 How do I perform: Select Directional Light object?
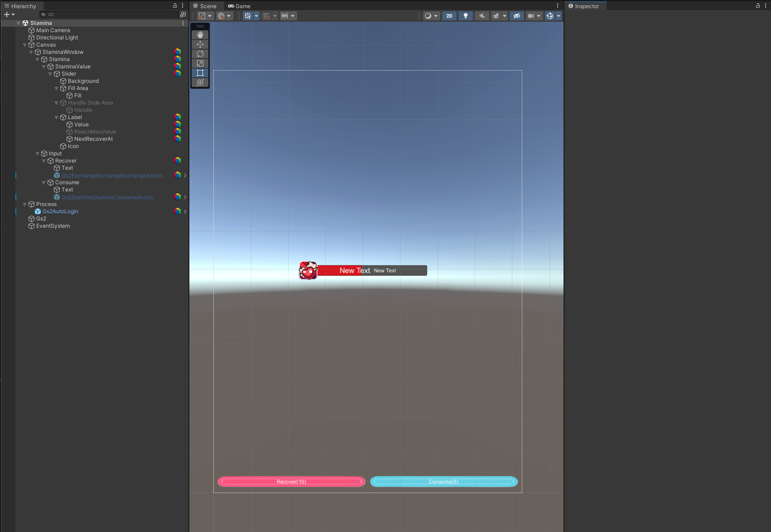pos(57,38)
